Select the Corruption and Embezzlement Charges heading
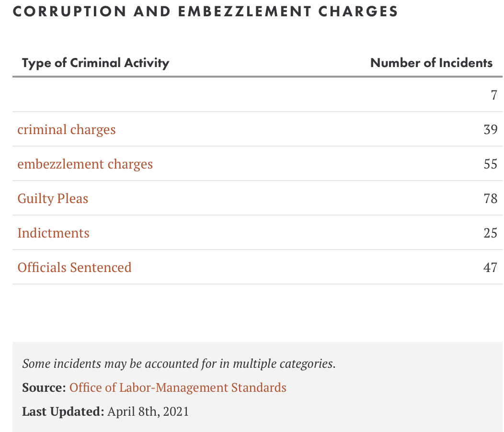Image resolution: width=504 pixels, height=432 pixels. click(206, 11)
